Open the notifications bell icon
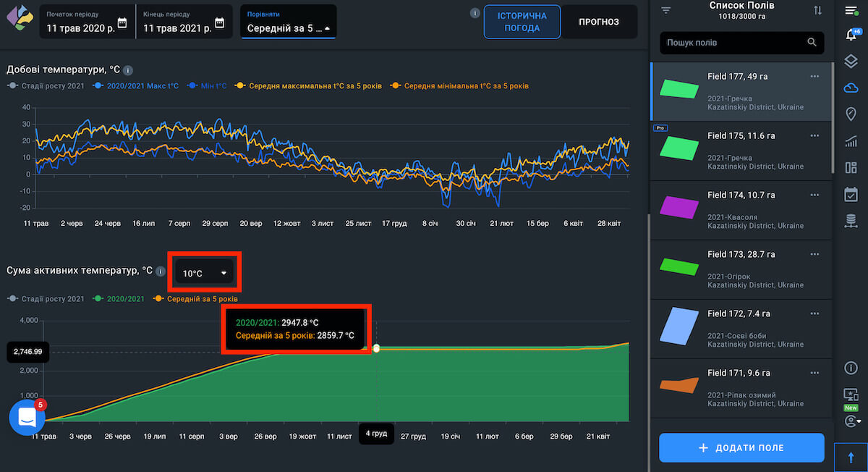The image size is (868, 472). pos(851,35)
